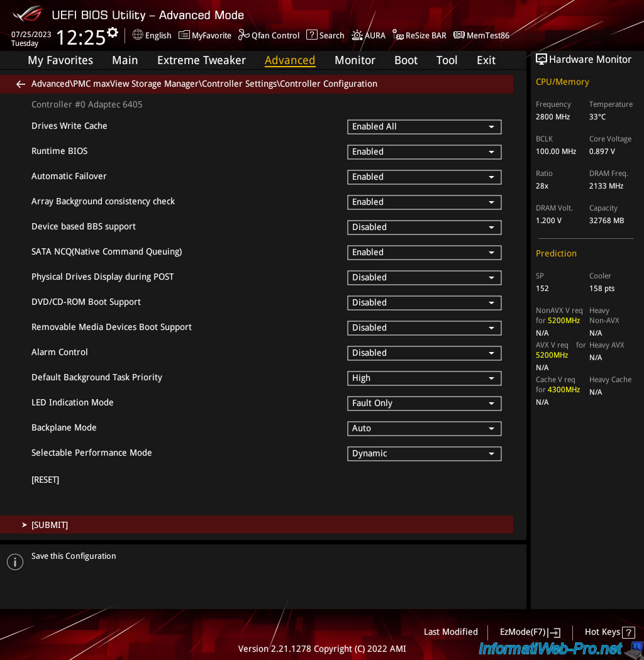
Task: Click the ROG logo
Action: (28, 14)
